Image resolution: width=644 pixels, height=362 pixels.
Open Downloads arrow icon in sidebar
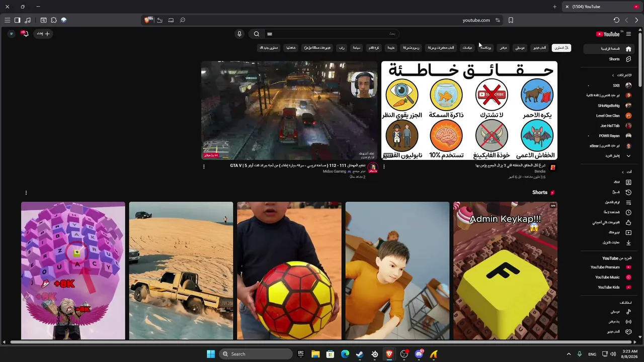(628, 242)
